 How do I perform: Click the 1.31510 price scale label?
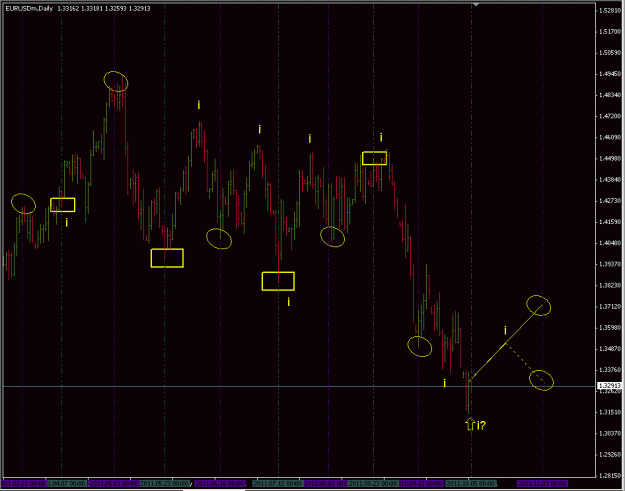click(x=610, y=412)
